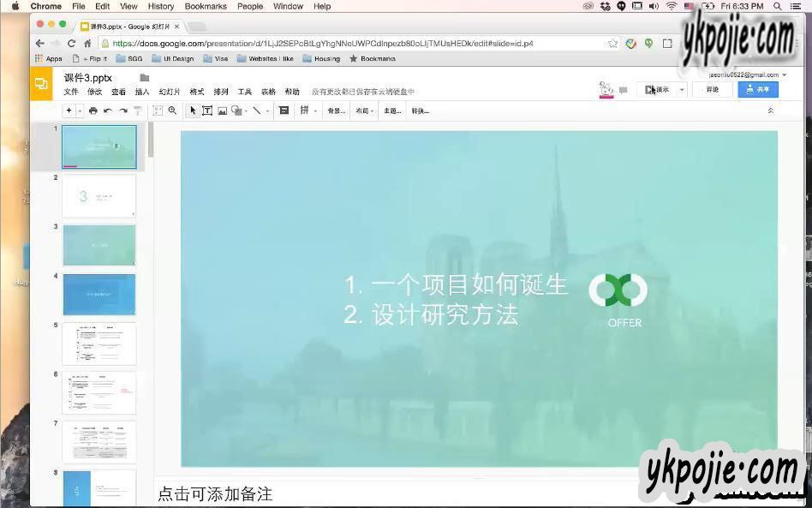812x508 pixels.
Task: Click the blue 共享 share button
Action: coord(758,89)
